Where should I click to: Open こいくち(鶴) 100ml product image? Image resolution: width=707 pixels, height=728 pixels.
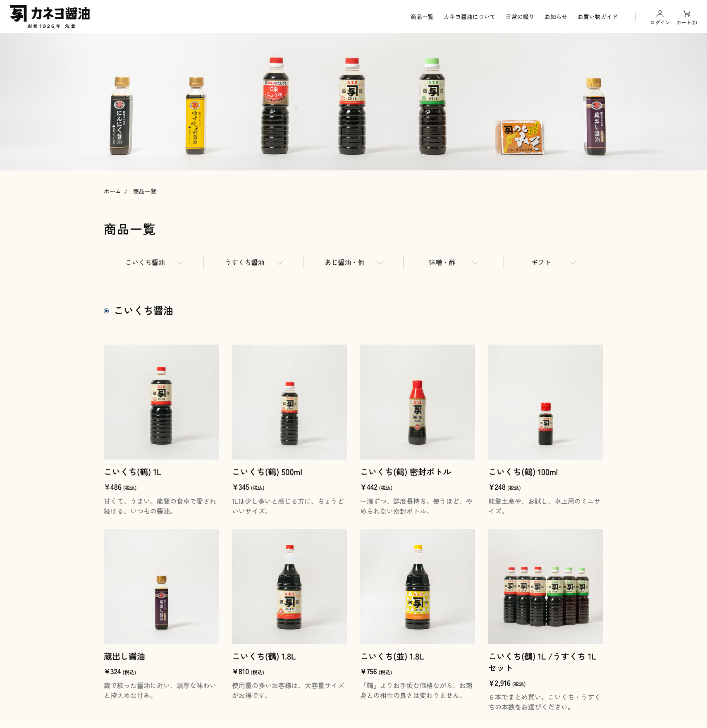pyautogui.click(x=546, y=402)
